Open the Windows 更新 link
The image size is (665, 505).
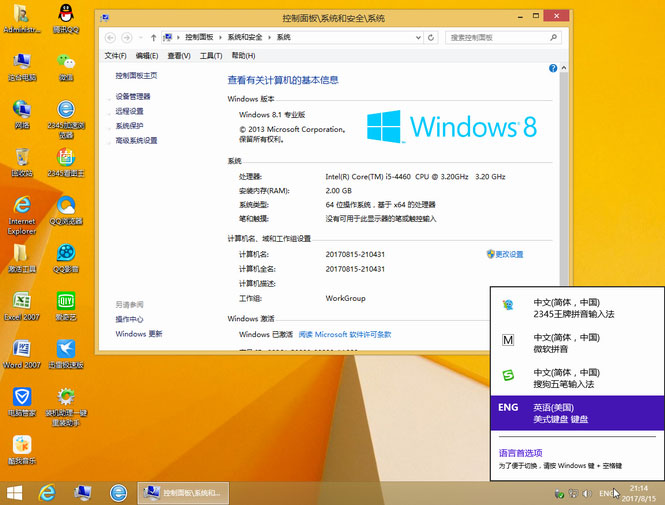(139, 334)
